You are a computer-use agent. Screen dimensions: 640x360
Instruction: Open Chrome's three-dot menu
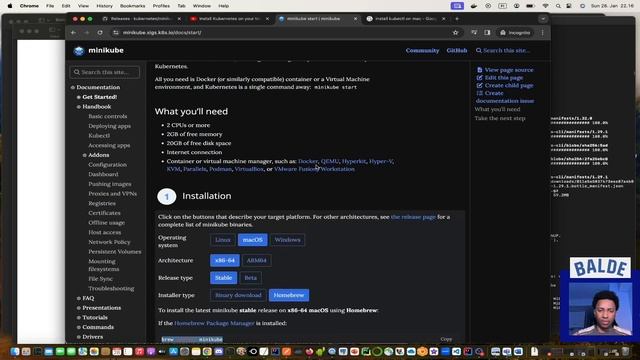point(542,33)
